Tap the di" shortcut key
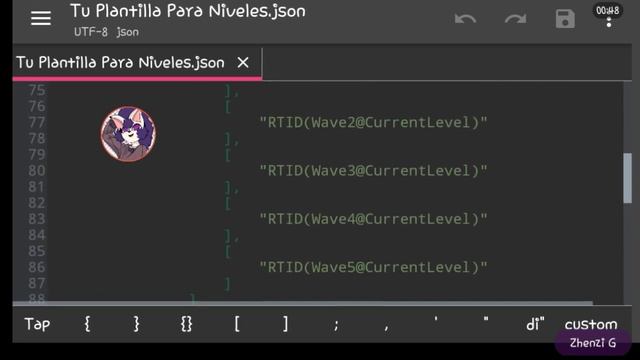 (x=535, y=324)
